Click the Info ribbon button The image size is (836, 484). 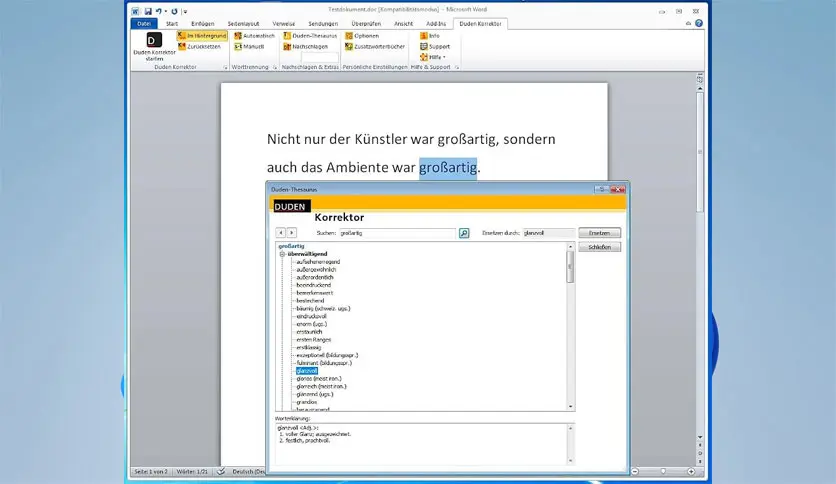click(x=430, y=36)
